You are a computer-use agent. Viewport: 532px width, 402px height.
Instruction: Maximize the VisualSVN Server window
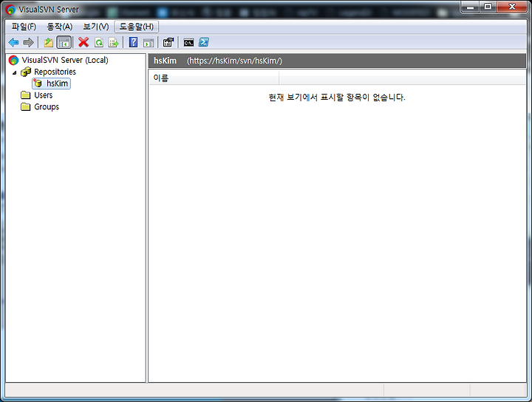488,7
